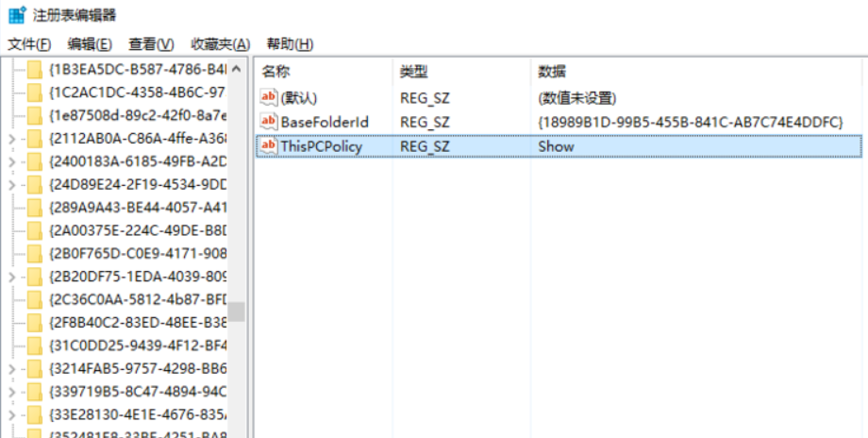The width and height of the screenshot is (868, 438).
Task: Open the 文件(F) menu
Action: [29, 44]
